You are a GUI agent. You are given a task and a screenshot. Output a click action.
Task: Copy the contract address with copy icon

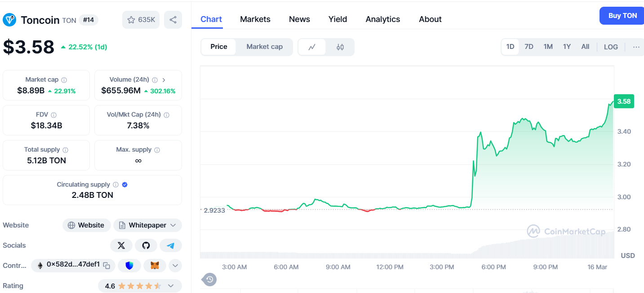tap(107, 266)
